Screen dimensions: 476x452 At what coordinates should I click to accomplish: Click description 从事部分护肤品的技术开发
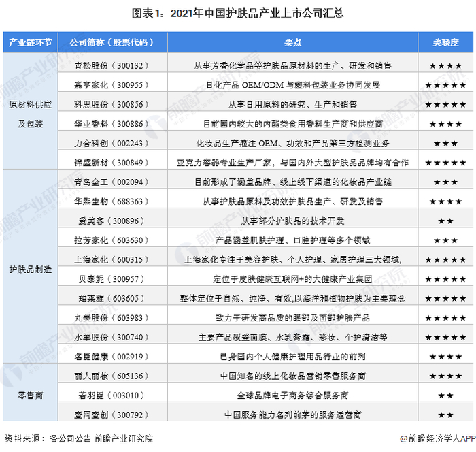[x=292, y=221]
